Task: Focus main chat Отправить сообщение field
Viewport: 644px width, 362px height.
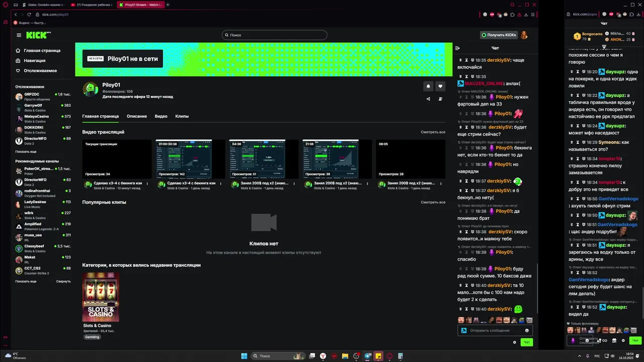Action: (495, 330)
